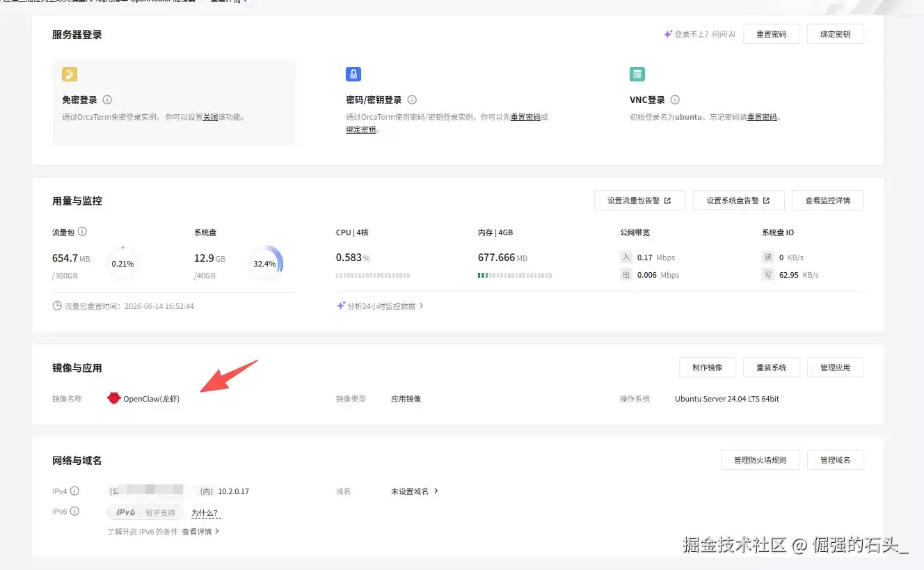
Task: Click the IPv6 暂不支持 badge
Action: tap(145, 512)
